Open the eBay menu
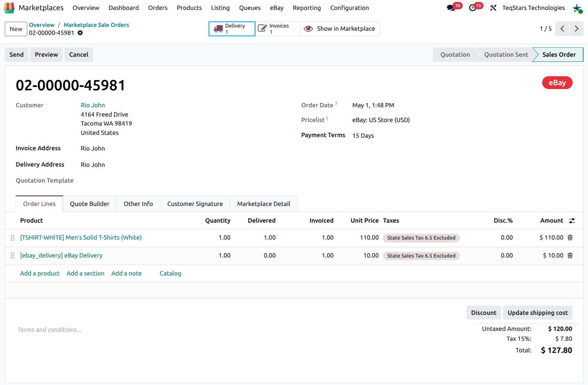This screenshot has width=588, height=385. (277, 8)
